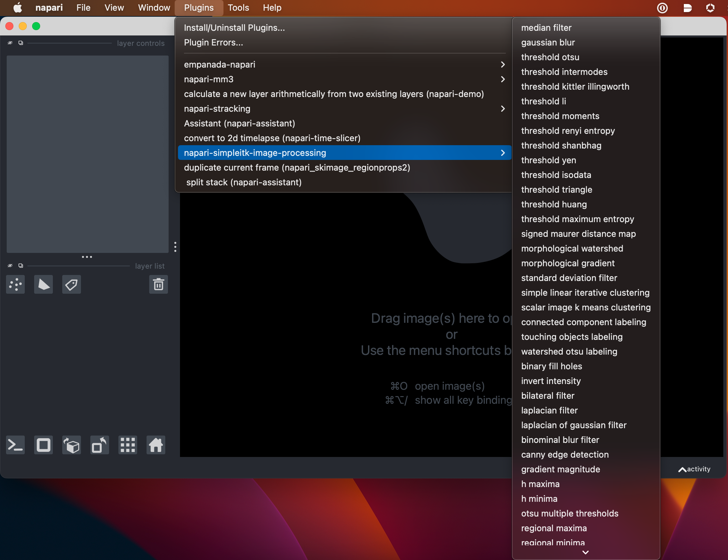Add a new shapes layer

pos(43,284)
